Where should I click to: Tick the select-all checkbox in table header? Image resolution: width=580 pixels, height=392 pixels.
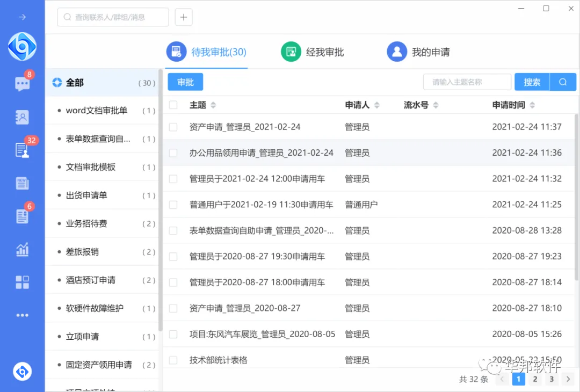[x=173, y=105]
